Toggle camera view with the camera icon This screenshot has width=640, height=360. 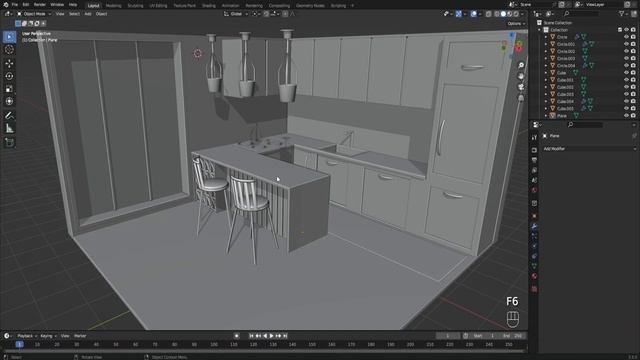521,87
